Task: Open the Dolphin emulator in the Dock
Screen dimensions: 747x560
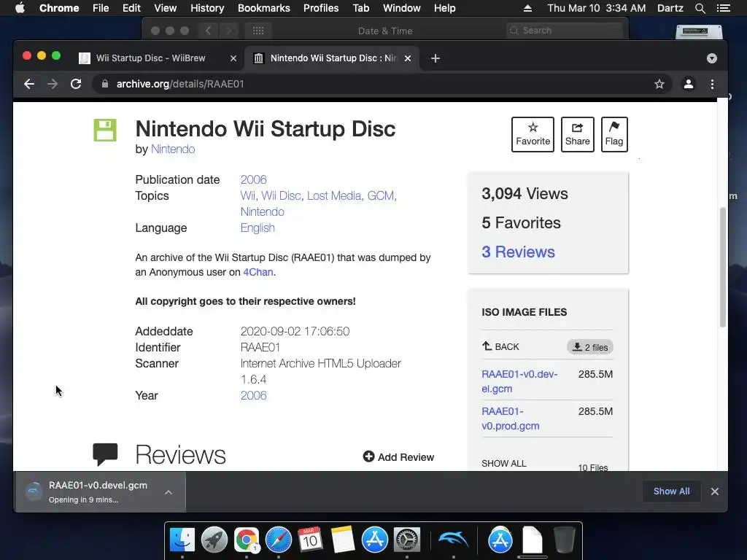Action: tap(454, 540)
